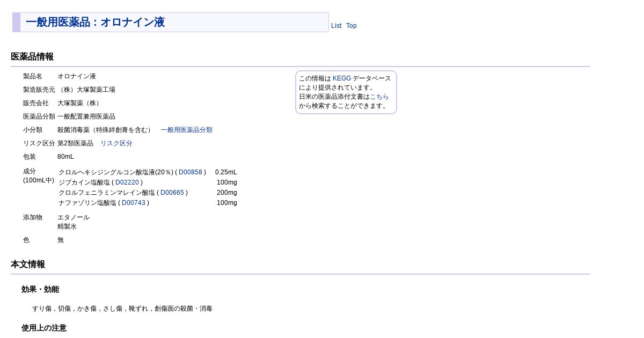This screenshot has height=338, width=644.
Task: Open drug entry D00665
Action: [x=172, y=193]
